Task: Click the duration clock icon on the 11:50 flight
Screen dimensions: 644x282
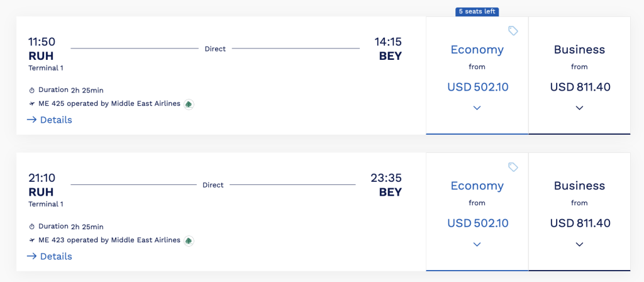Action: click(32, 91)
